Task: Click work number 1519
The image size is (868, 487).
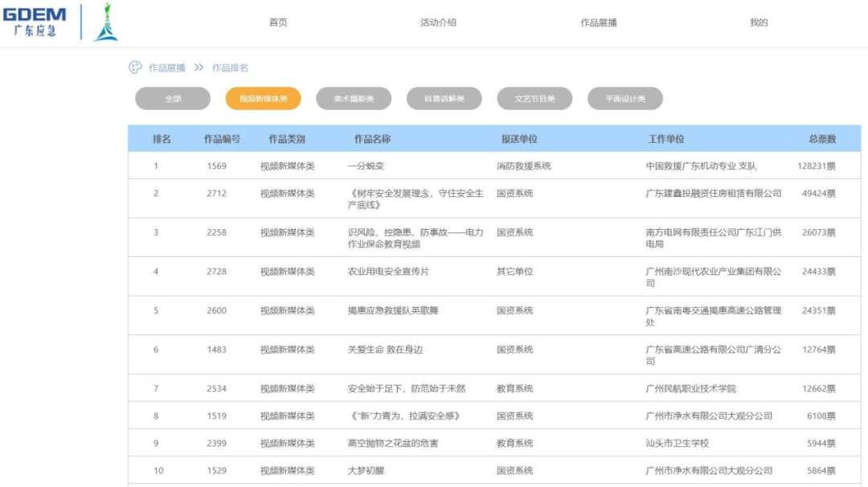Action: coord(216,415)
